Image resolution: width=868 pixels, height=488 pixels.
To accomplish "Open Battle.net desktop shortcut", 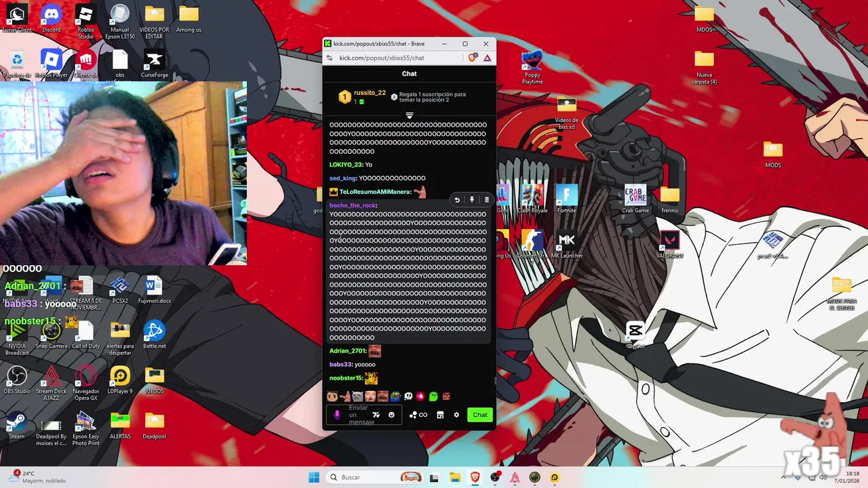I will pyautogui.click(x=154, y=335).
